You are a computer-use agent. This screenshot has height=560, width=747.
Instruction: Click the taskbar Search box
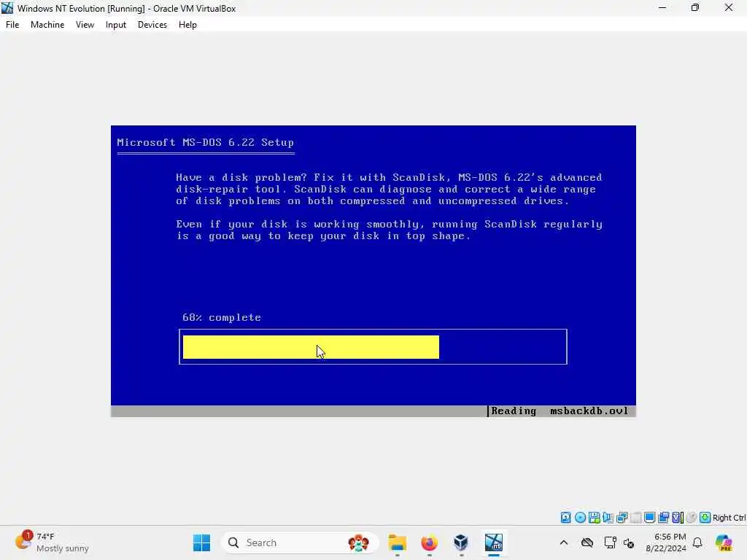300,542
